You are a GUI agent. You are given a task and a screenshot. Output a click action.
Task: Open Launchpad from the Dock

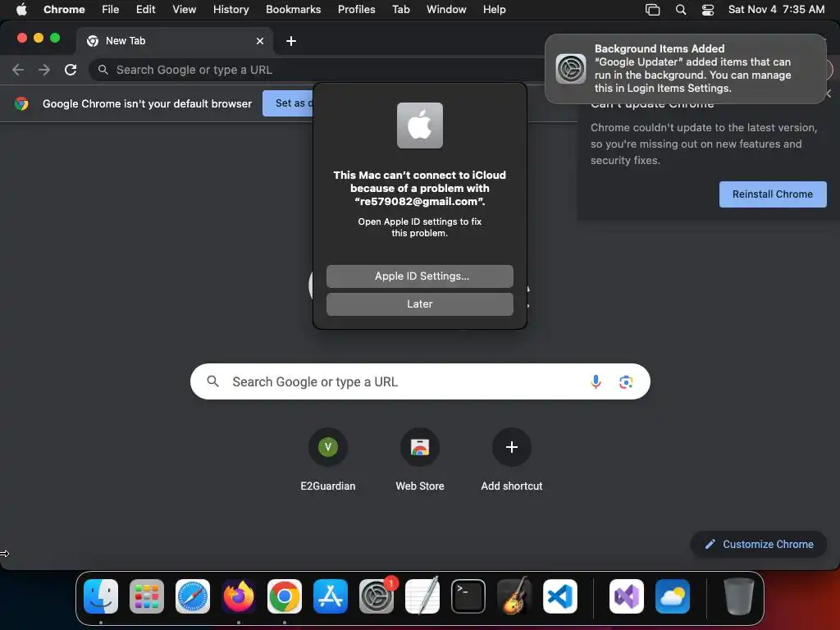click(x=147, y=596)
